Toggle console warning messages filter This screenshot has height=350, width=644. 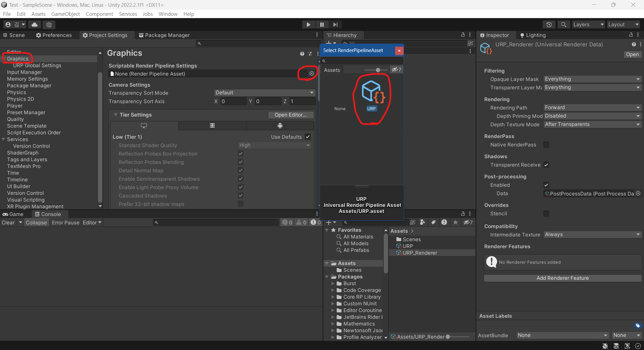click(x=301, y=222)
